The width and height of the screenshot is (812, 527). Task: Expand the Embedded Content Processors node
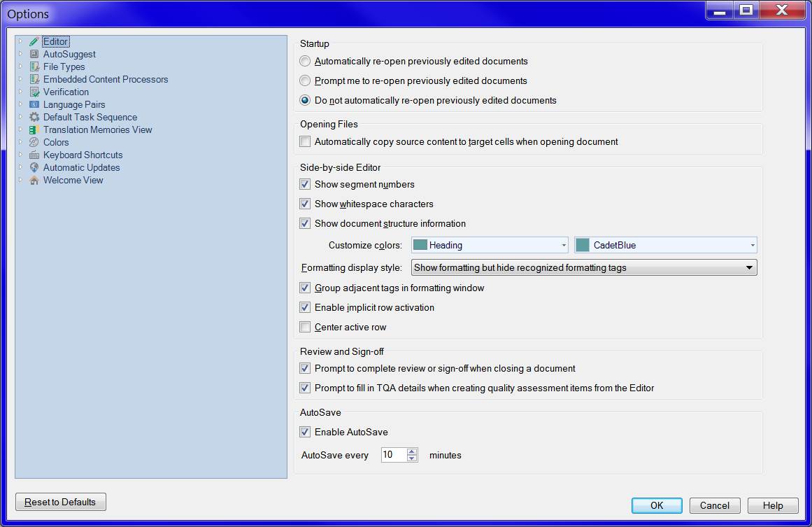click(20, 79)
